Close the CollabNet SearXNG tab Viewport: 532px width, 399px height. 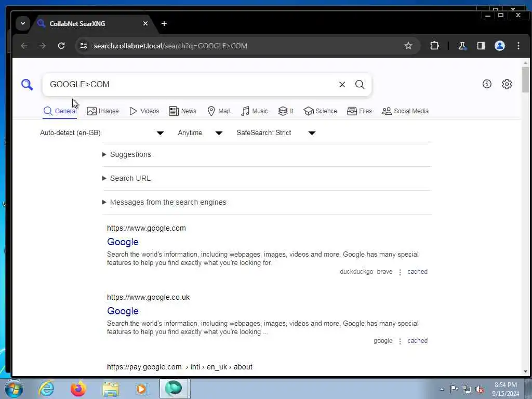click(145, 23)
